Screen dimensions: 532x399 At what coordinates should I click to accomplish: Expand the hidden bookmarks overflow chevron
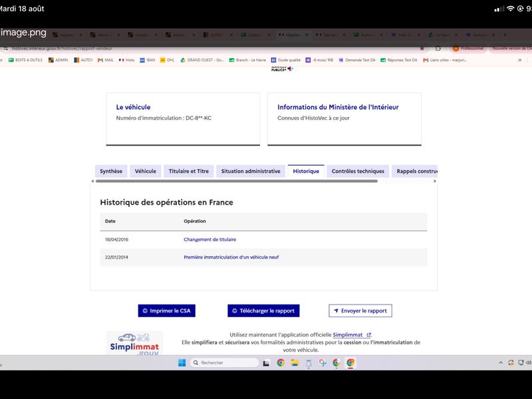519,60
